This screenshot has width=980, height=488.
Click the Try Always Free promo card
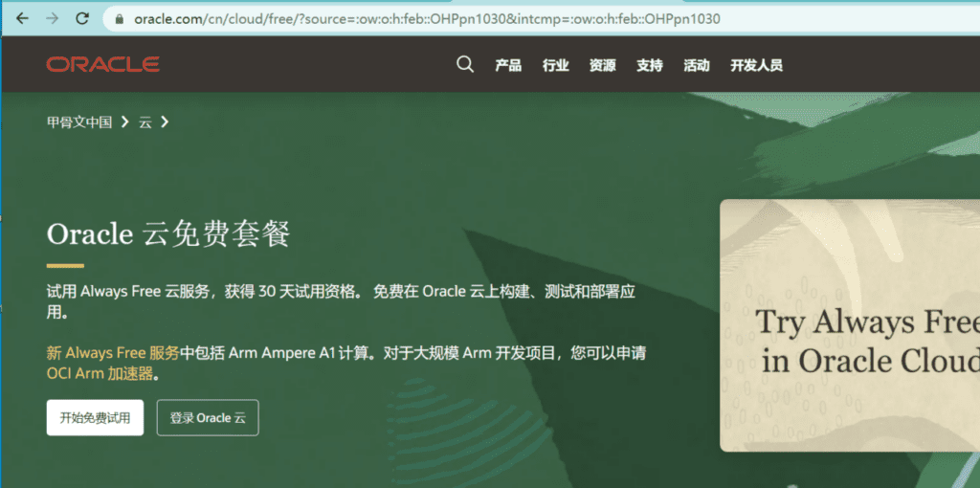(x=850, y=325)
